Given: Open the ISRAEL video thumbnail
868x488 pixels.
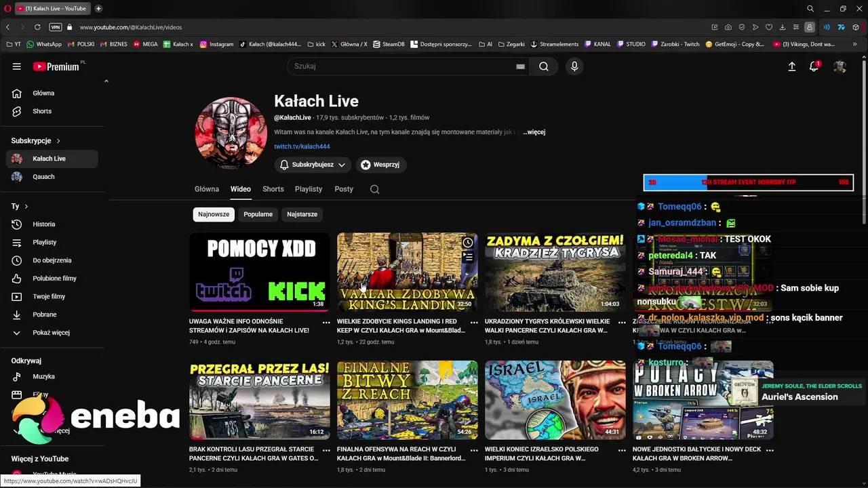Looking at the screenshot, I should (x=555, y=400).
